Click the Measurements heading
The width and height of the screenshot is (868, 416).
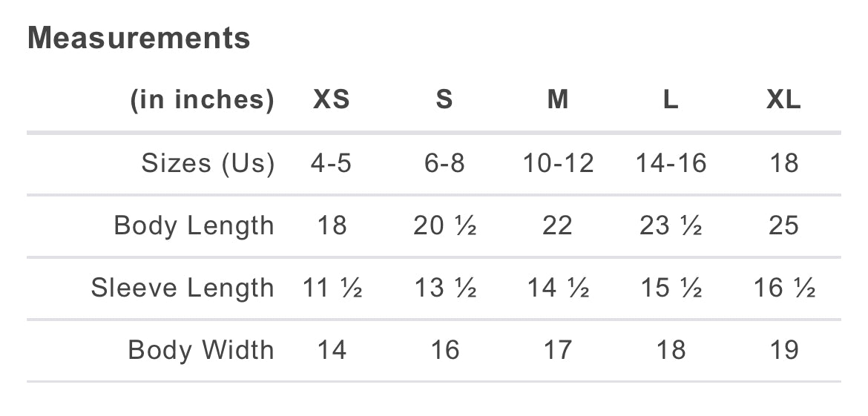pyautogui.click(x=139, y=38)
